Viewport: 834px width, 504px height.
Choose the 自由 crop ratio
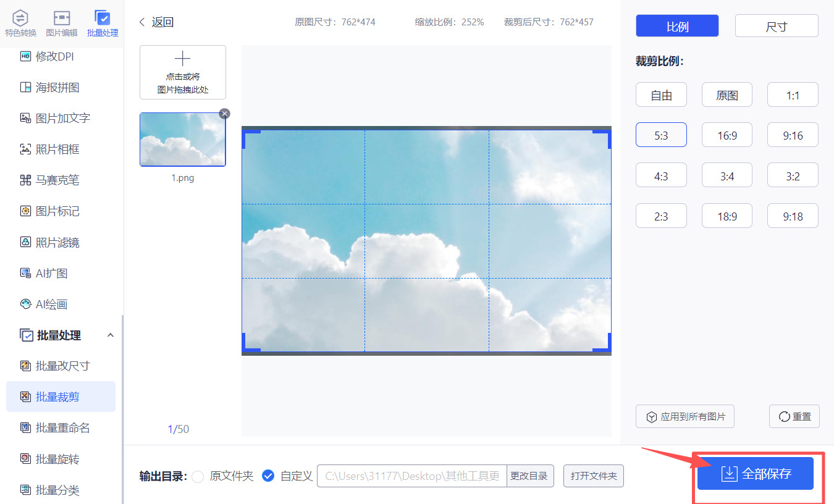pyautogui.click(x=661, y=95)
